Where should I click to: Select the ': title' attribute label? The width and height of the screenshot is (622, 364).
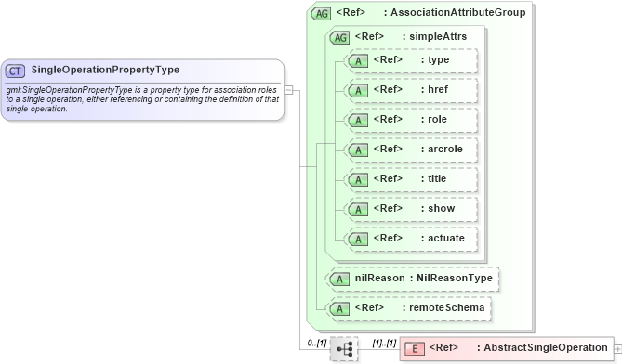pos(433,178)
